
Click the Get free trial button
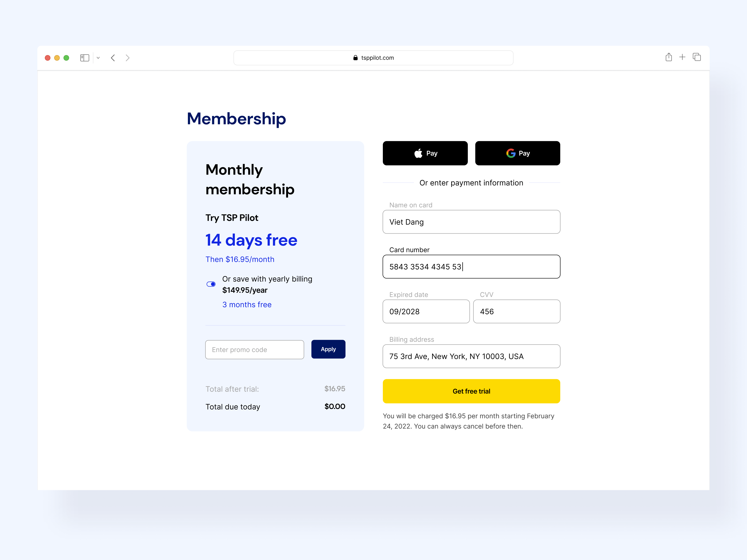(x=472, y=391)
